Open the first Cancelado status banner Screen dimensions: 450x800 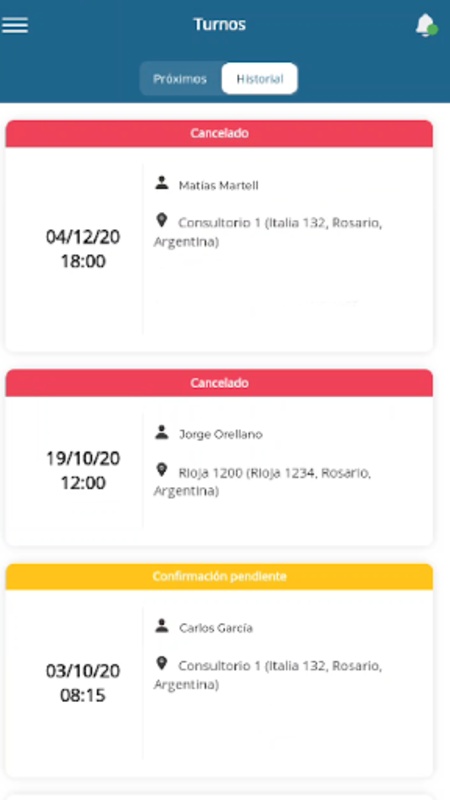coord(219,134)
